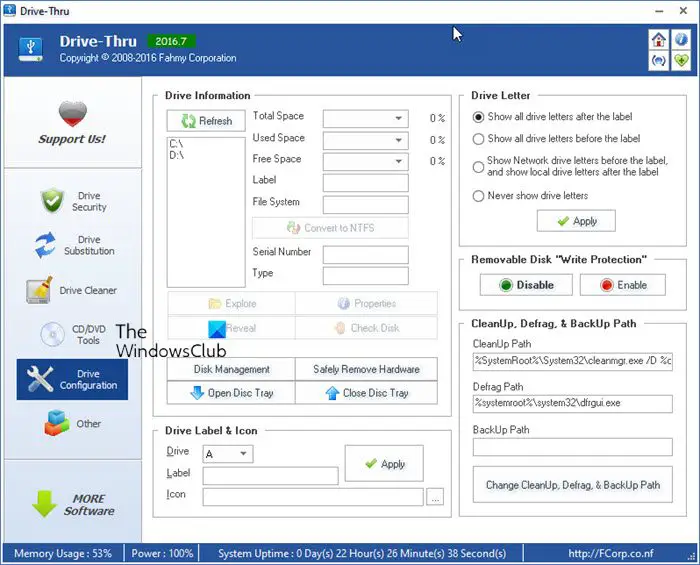The height and width of the screenshot is (565, 700).
Task: Open the info icon in header
Action: 680,40
